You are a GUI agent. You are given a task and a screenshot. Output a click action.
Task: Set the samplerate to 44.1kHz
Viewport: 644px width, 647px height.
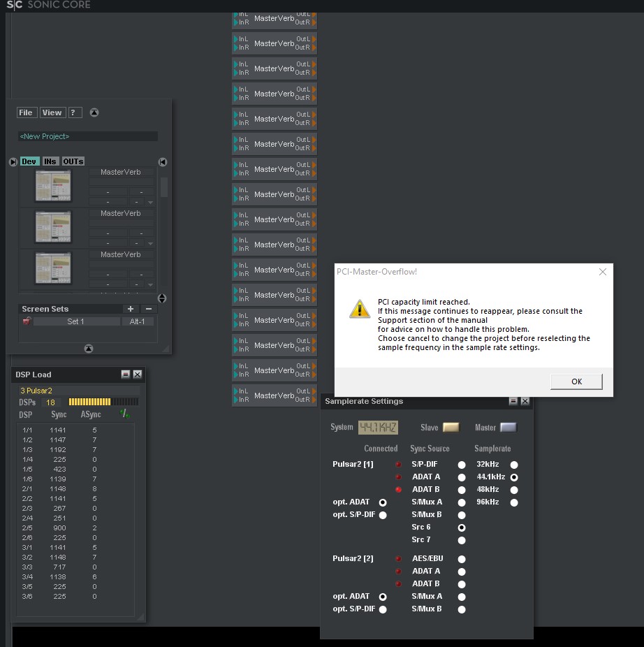point(514,477)
